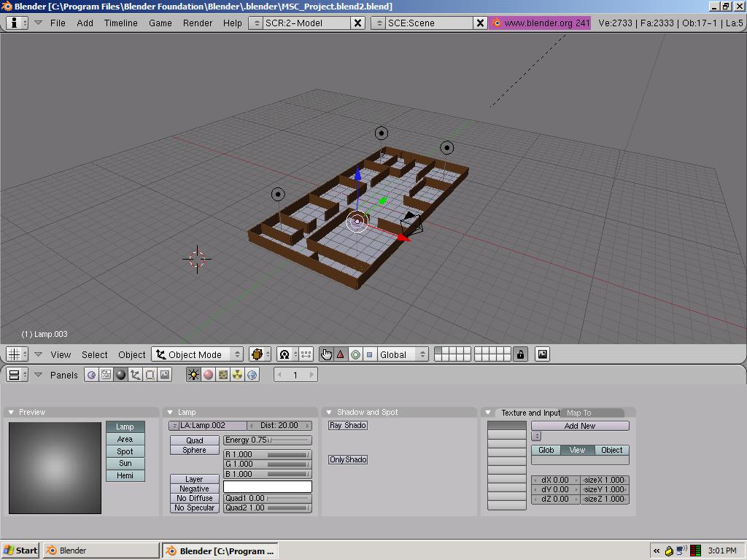Open Material buttons red sphere icon

coord(208,375)
